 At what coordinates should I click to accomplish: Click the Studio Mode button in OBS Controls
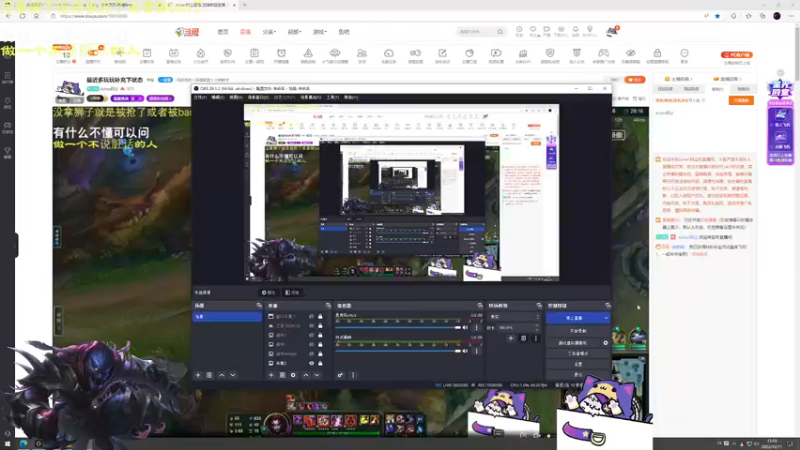coord(578,353)
